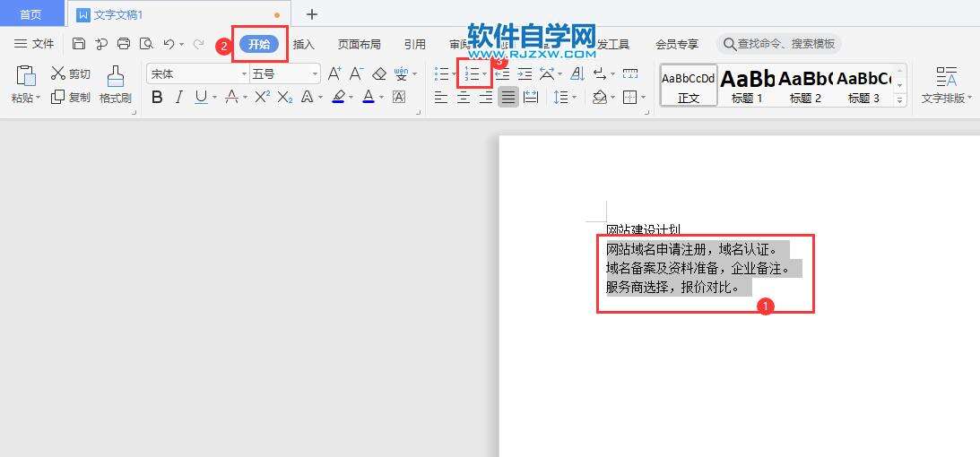Toggle bold formatting
This screenshot has width=980, height=457.
(157, 97)
